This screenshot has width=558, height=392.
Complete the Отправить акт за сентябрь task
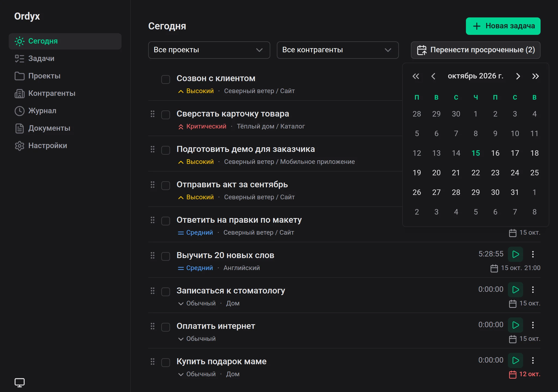166,186
